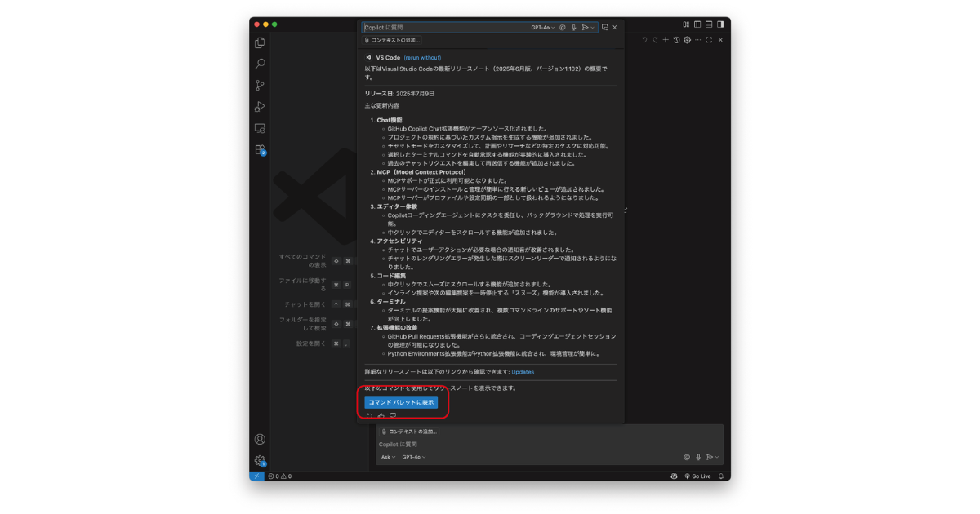Click the 'リリース日: 2025年7月9日' line
Viewport: 980px width, 514px height.
(x=399, y=94)
